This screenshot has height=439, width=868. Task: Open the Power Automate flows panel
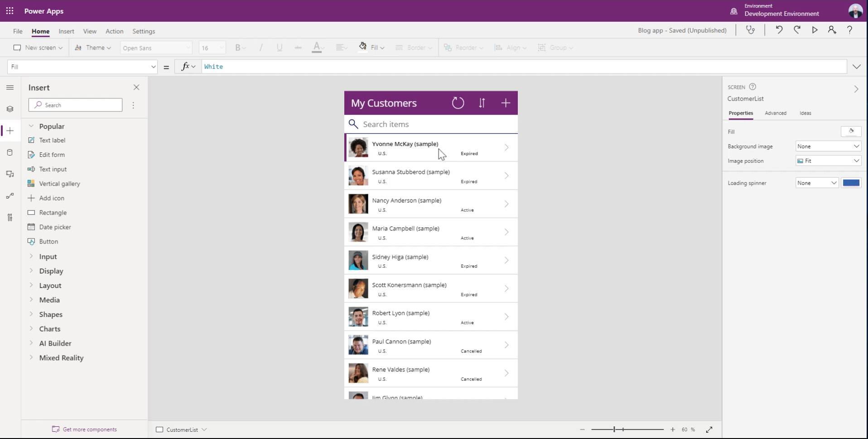click(10, 196)
